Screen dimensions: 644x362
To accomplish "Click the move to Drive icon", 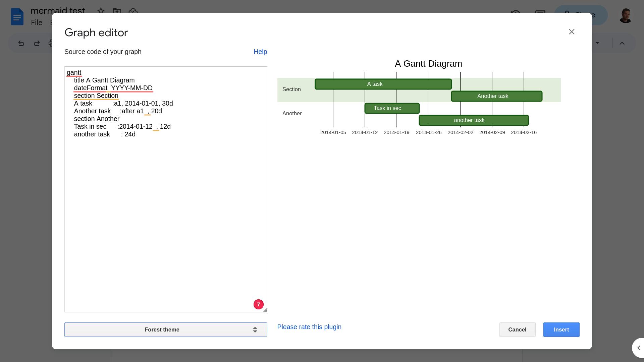I will tap(117, 11).
